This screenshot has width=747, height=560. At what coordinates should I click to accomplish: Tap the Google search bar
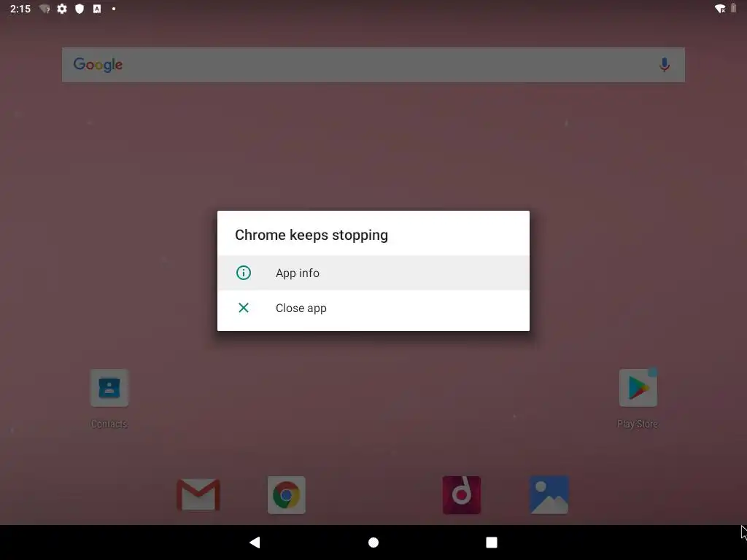coord(373,65)
